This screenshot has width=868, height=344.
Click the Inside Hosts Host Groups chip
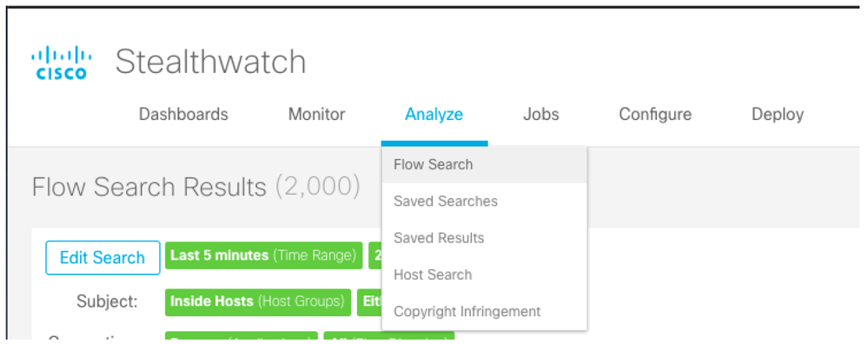[258, 302]
